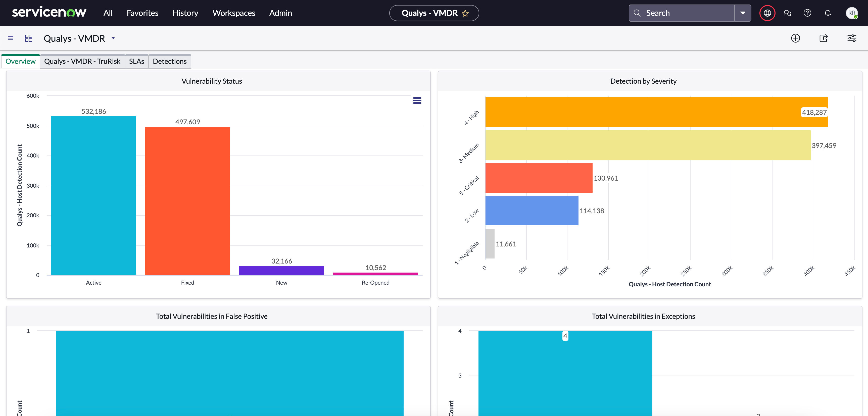Click the Active bar in Vulnerability Status
Screen dimensions: 868x416
(94, 196)
